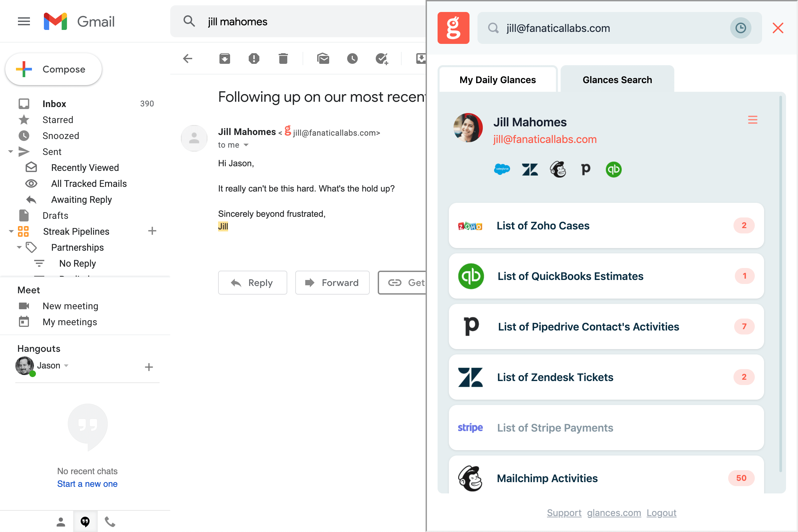The image size is (798, 532).
Task: Click the Reply button
Action: [x=252, y=283]
